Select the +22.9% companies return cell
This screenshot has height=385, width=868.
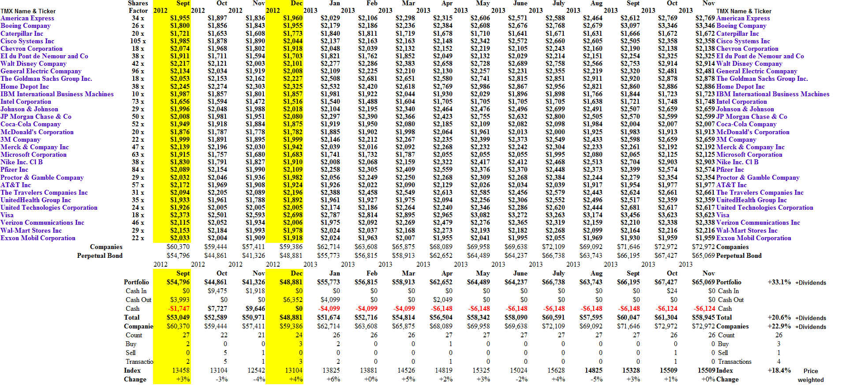point(779,326)
